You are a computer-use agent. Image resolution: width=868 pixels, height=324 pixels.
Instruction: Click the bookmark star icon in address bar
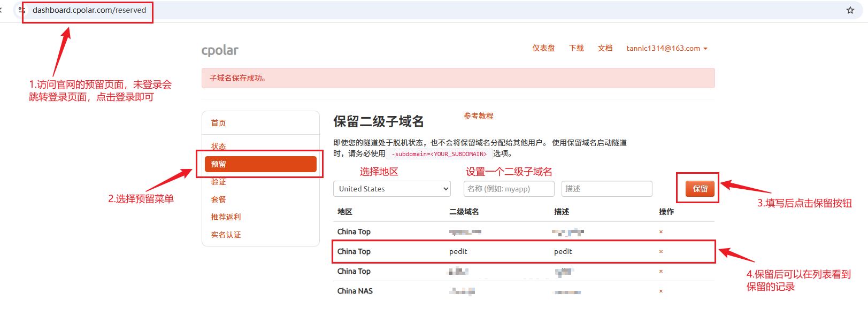tap(850, 10)
